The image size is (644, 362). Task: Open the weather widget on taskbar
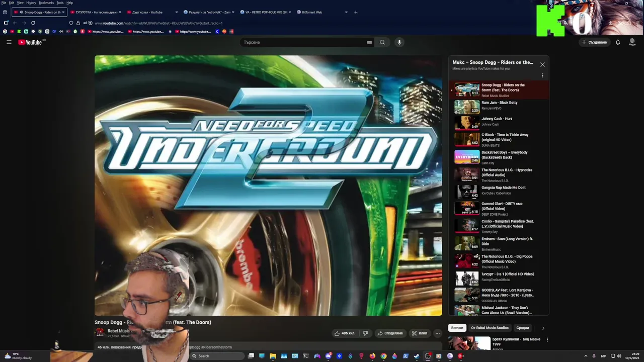click(x=18, y=356)
